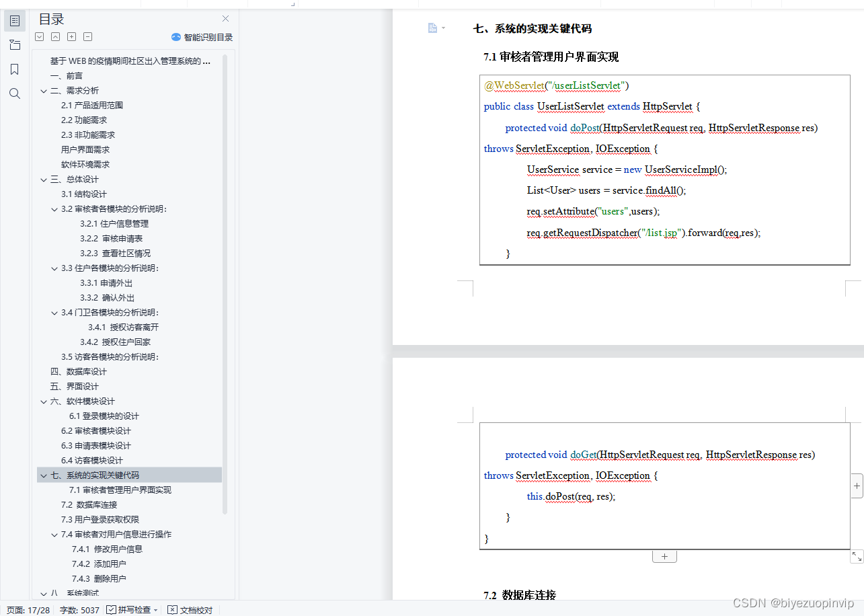864x616 pixels.
Task: Jump to 2.2 功能需求
Action: [84, 120]
